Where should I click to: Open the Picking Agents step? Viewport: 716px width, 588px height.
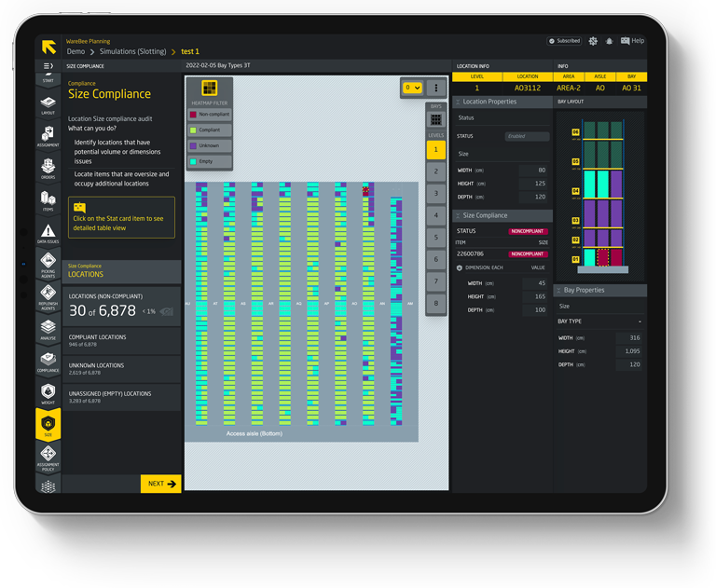click(x=48, y=266)
